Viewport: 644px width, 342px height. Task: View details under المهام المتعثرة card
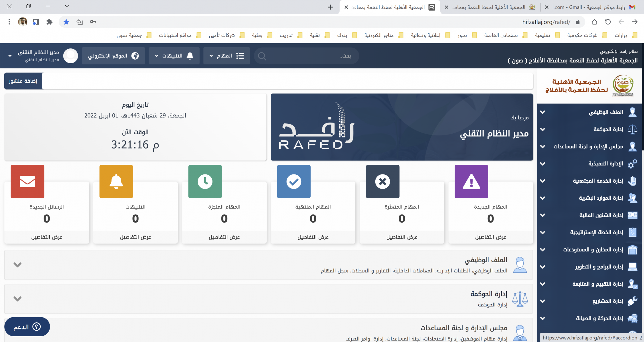coord(402,237)
